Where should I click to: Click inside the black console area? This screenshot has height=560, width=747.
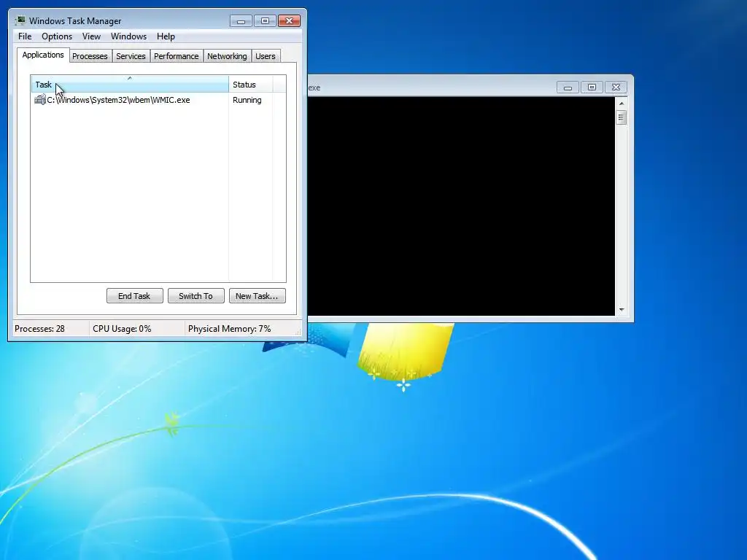[461, 206]
